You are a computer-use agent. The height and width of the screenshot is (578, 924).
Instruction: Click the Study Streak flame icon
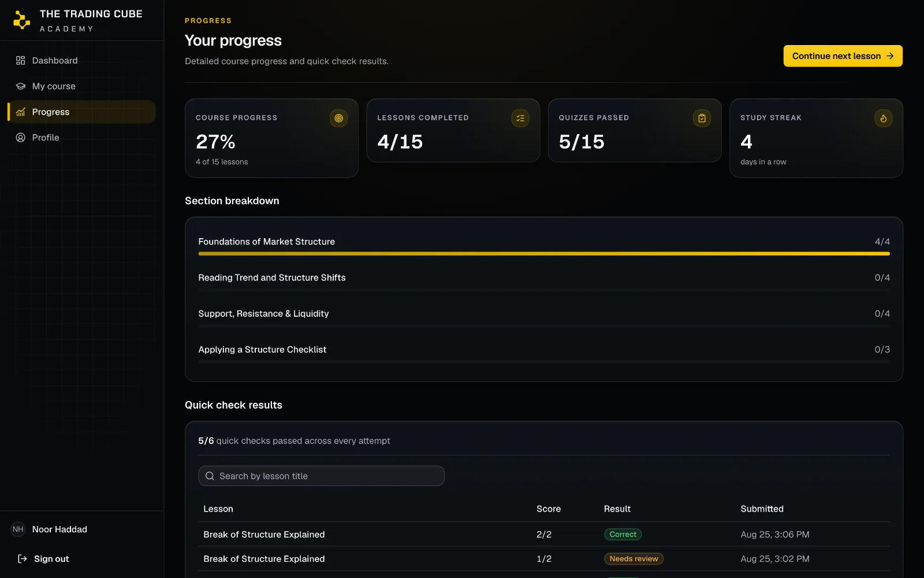[884, 118]
